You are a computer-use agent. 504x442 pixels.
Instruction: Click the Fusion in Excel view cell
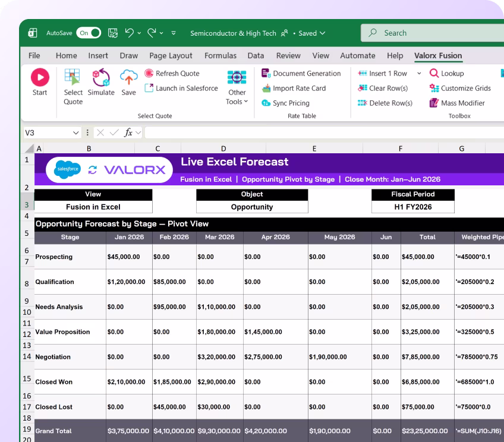(x=93, y=207)
